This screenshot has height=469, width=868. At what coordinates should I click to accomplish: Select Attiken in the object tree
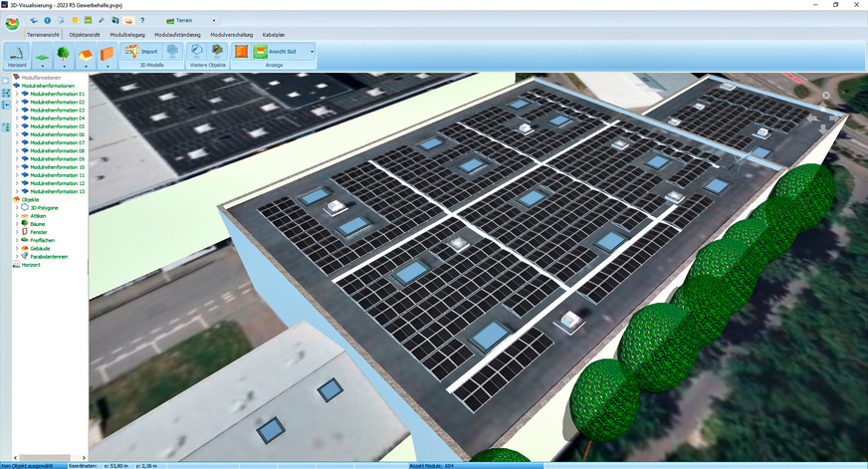pyautogui.click(x=38, y=216)
